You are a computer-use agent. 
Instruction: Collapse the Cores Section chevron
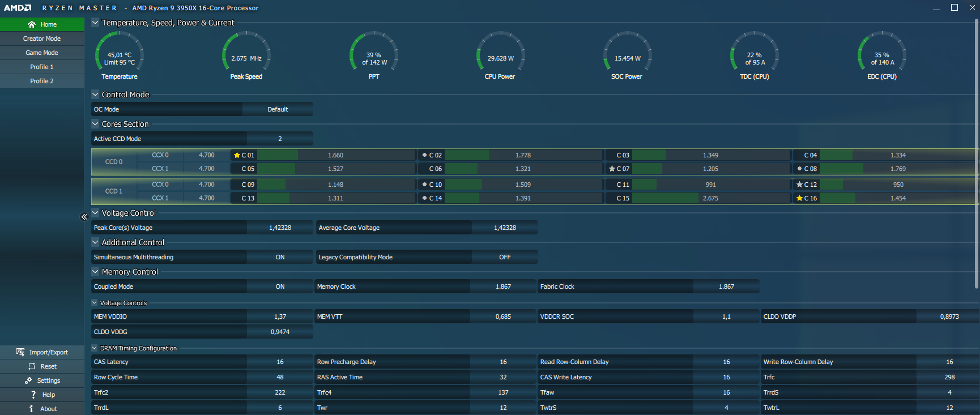(x=95, y=124)
